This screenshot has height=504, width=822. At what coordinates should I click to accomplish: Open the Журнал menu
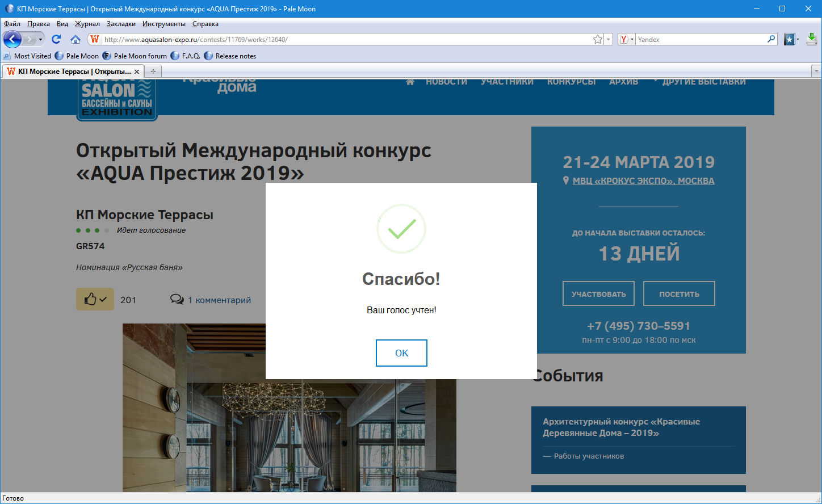[x=87, y=24]
